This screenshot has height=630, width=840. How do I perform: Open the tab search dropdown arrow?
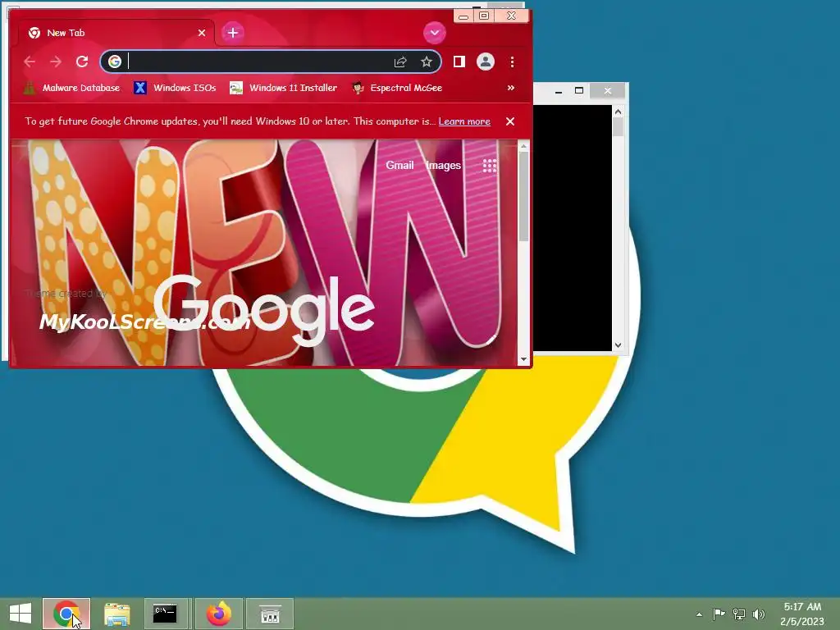(x=435, y=33)
